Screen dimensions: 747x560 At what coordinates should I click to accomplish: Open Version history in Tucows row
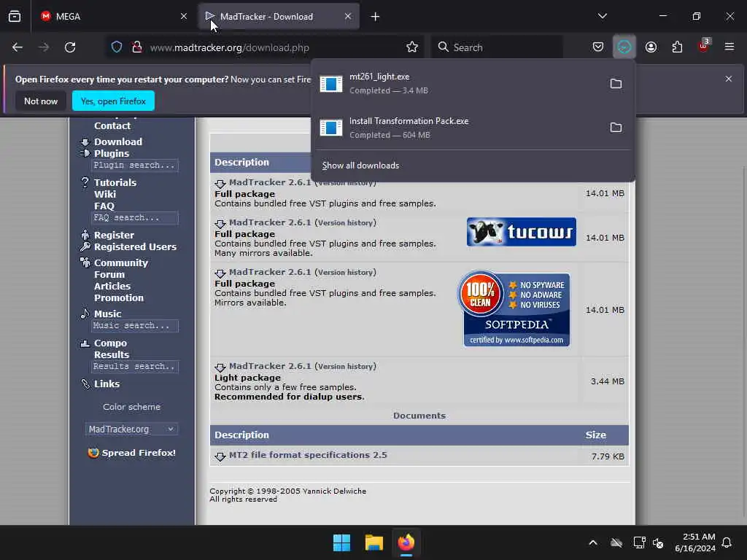click(346, 222)
